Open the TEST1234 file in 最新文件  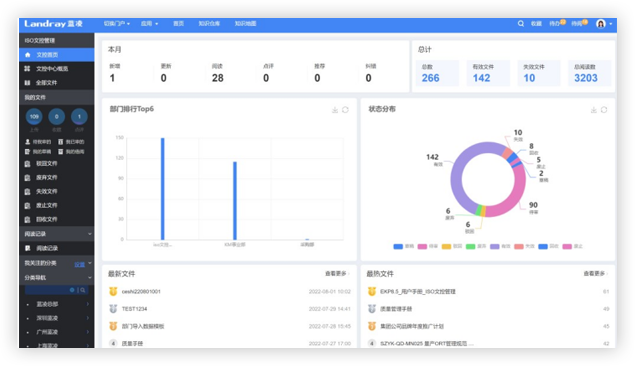(134, 309)
